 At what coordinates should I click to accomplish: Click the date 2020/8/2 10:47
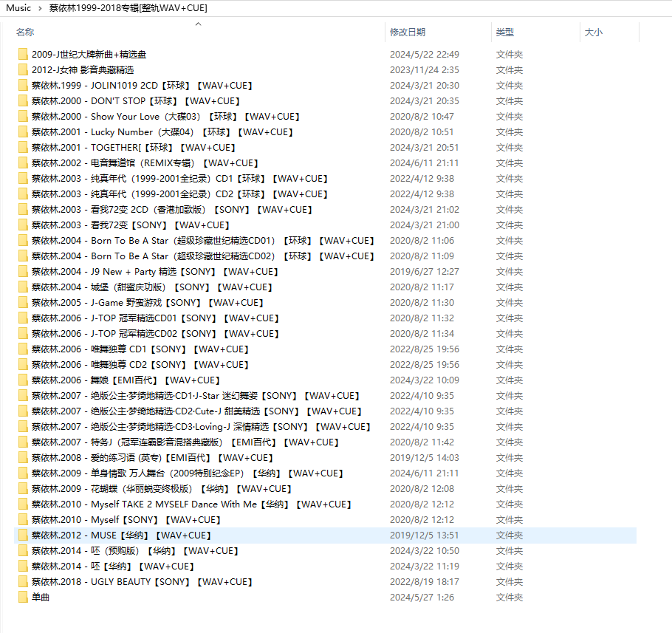click(422, 117)
